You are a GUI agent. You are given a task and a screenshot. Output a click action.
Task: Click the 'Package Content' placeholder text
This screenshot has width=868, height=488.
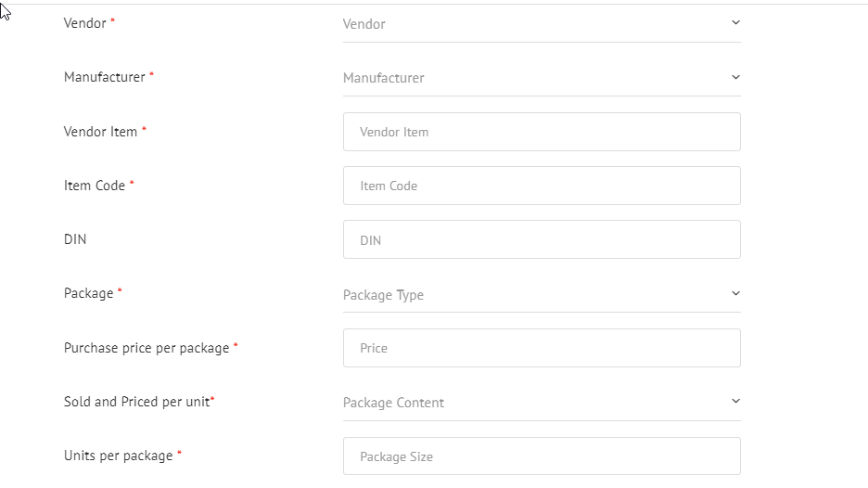[393, 403]
